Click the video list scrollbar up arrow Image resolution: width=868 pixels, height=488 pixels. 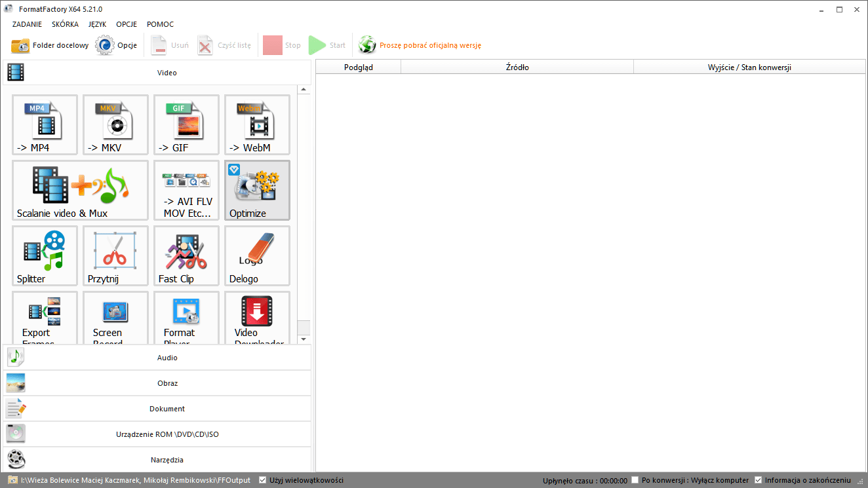pos(303,89)
